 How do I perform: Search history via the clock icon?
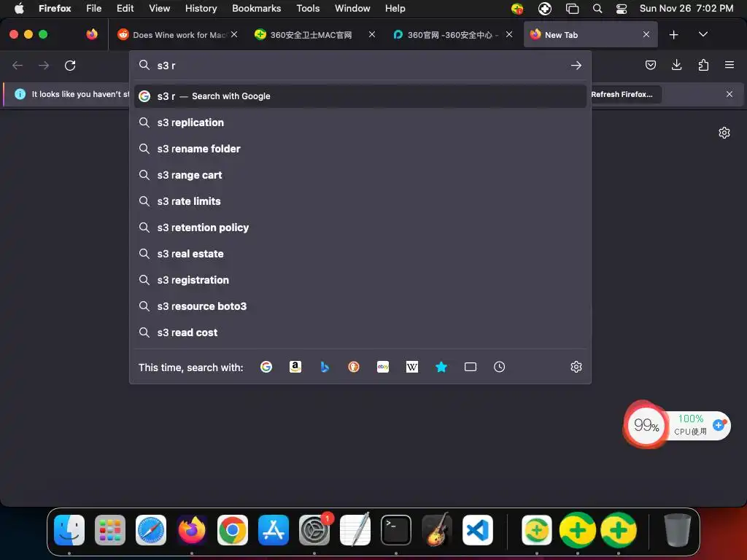click(x=499, y=367)
